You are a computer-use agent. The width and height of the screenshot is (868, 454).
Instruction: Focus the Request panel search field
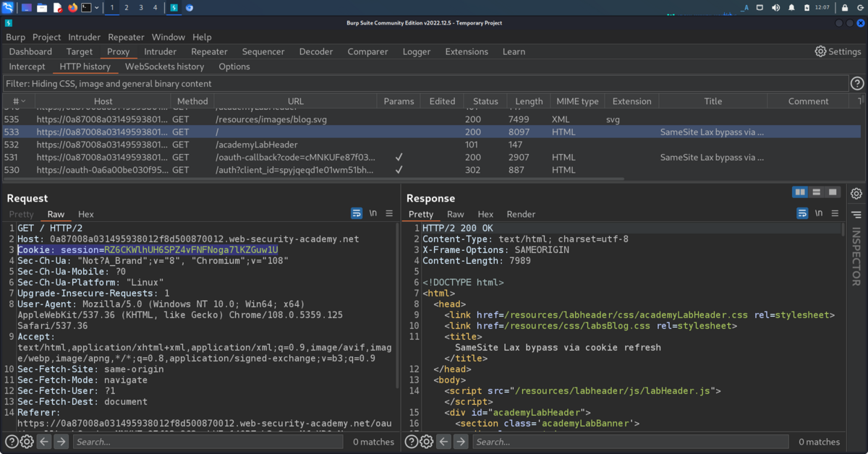coord(210,441)
